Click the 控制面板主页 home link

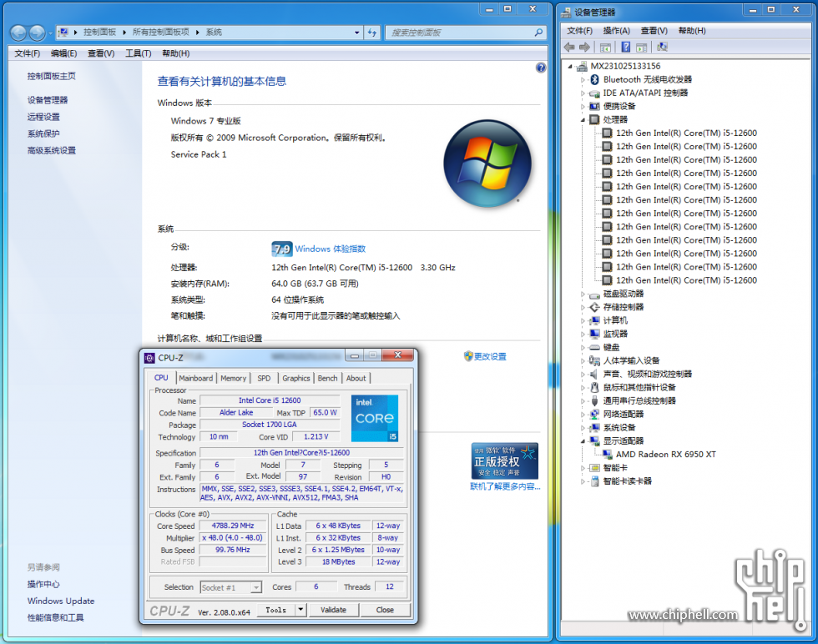point(52,76)
